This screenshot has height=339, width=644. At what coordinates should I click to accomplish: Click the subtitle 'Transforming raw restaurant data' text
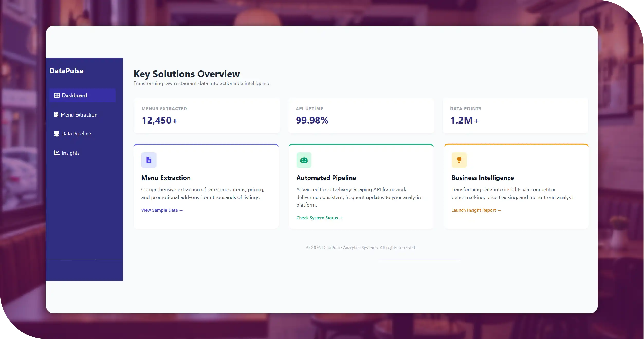[x=203, y=83]
